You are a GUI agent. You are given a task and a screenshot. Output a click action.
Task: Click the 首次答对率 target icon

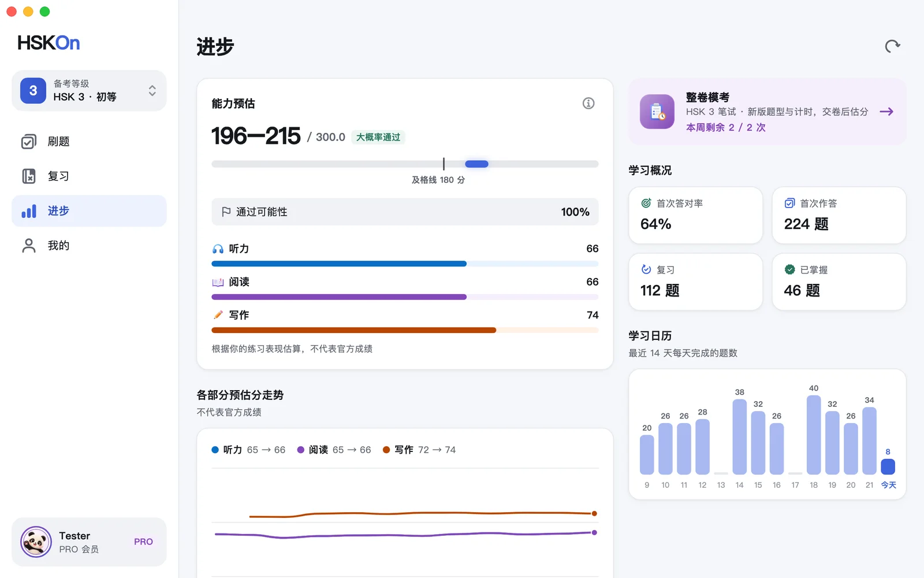646,203
